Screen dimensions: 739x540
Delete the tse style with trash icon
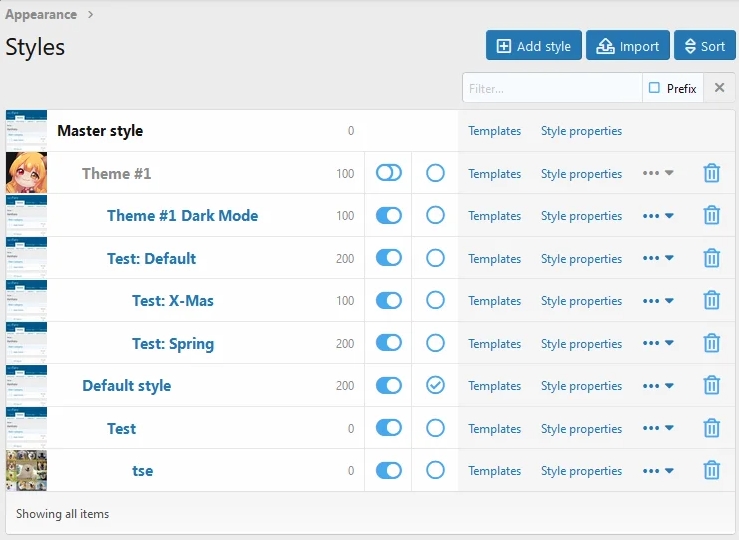point(711,470)
